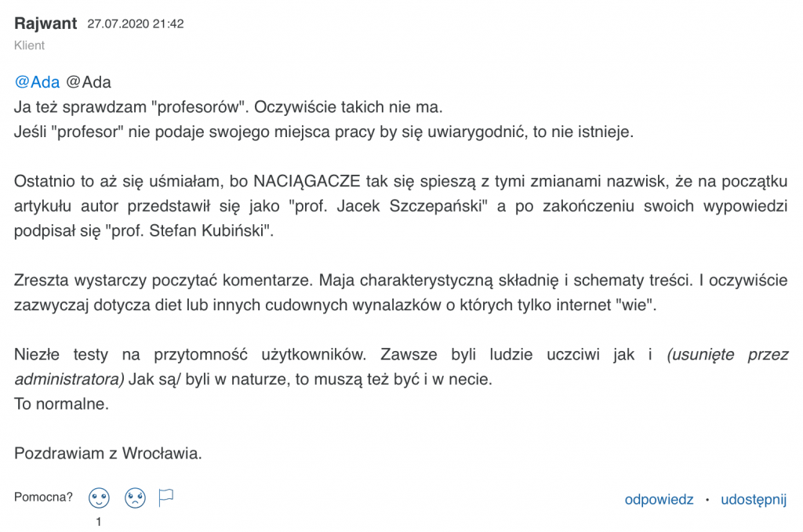Click the "Pomocna?" label
803x532 pixels.
click(x=44, y=498)
